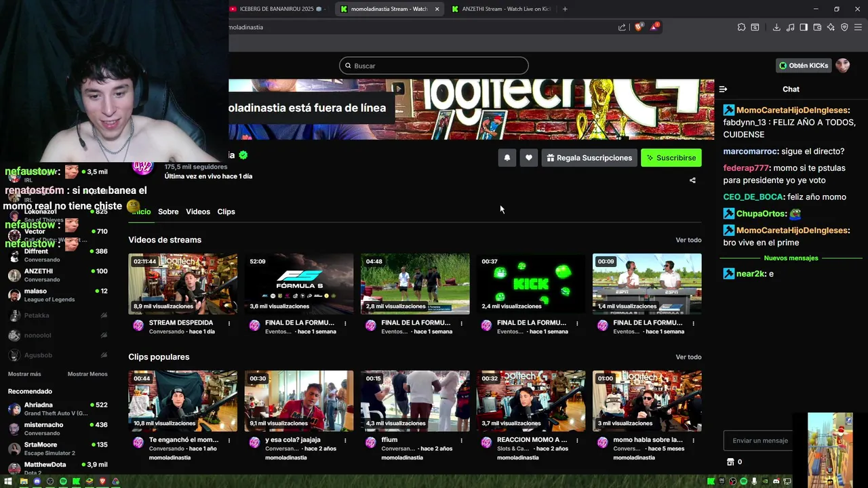Open misternacho recommended channel
The image size is (868, 488).
(58, 428)
